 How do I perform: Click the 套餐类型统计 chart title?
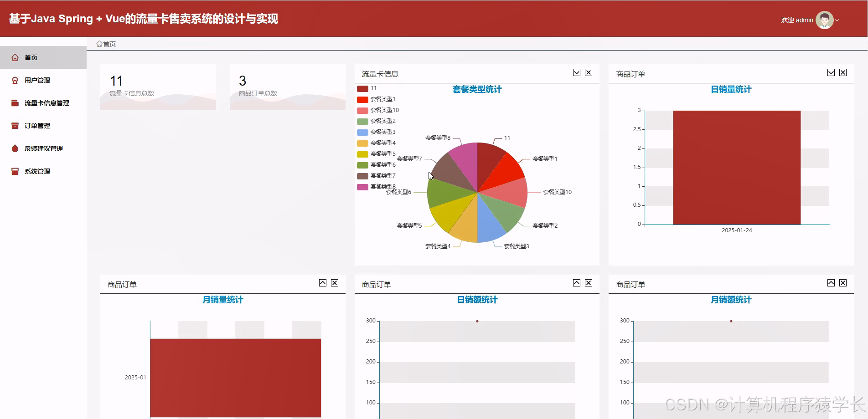477,89
